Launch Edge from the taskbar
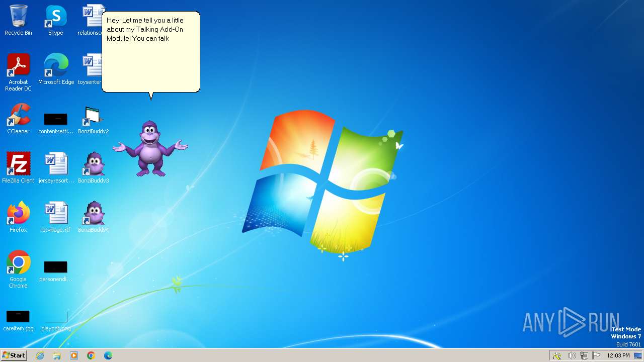The width and height of the screenshot is (644, 362). point(108,355)
